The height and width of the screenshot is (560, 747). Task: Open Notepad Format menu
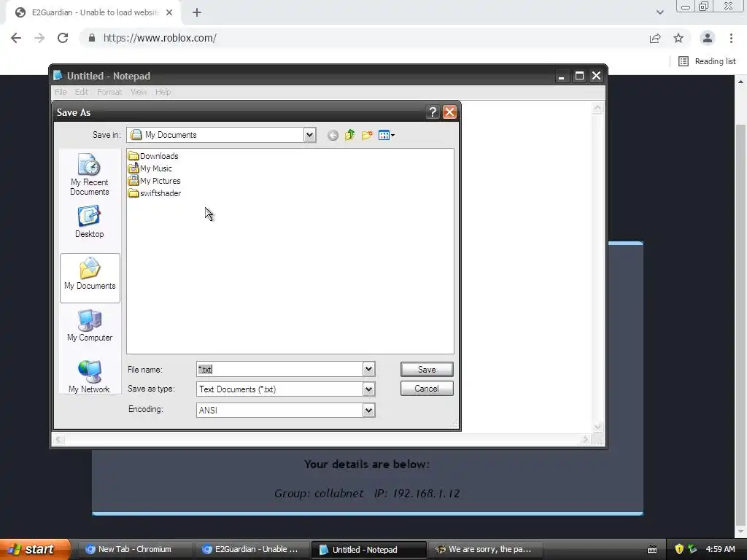click(x=109, y=92)
